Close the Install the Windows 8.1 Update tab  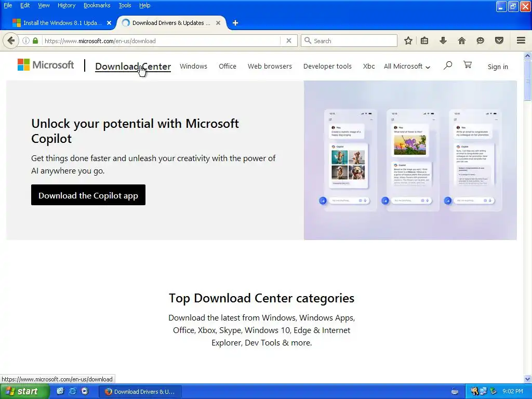click(109, 23)
